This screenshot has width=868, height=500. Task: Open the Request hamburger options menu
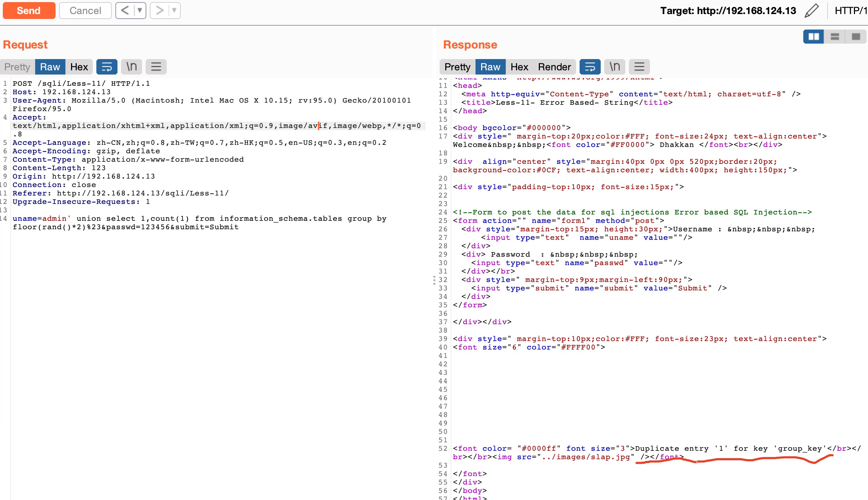pyautogui.click(x=156, y=67)
